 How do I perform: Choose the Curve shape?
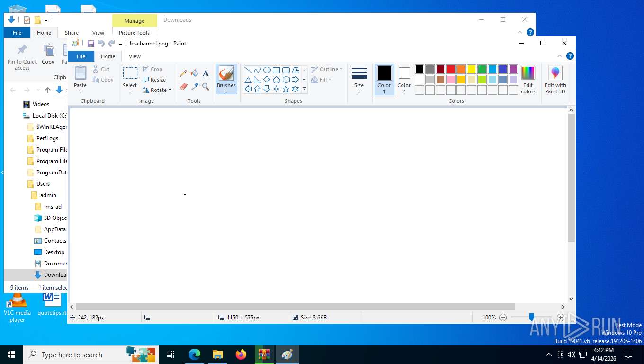pyautogui.click(x=258, y=70)
